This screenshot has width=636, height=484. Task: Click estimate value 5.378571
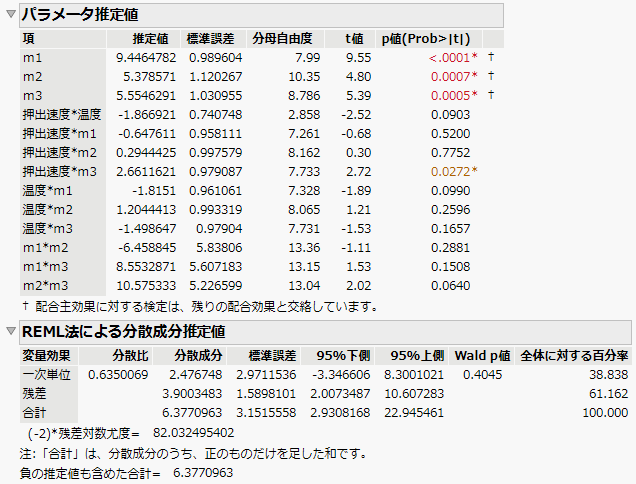(x=149, y=77)
